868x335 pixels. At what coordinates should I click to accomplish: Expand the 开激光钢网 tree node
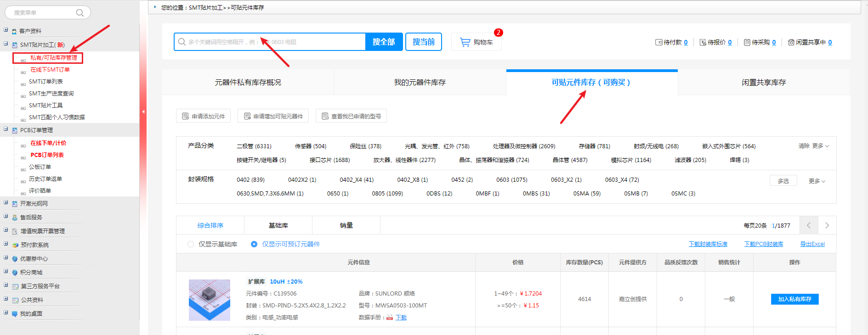pyautogui.click(x=6, y=203)
